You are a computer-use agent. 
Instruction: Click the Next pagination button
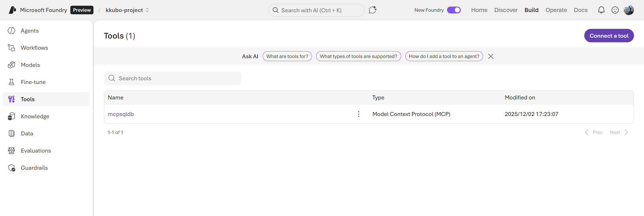pos(619,132)
